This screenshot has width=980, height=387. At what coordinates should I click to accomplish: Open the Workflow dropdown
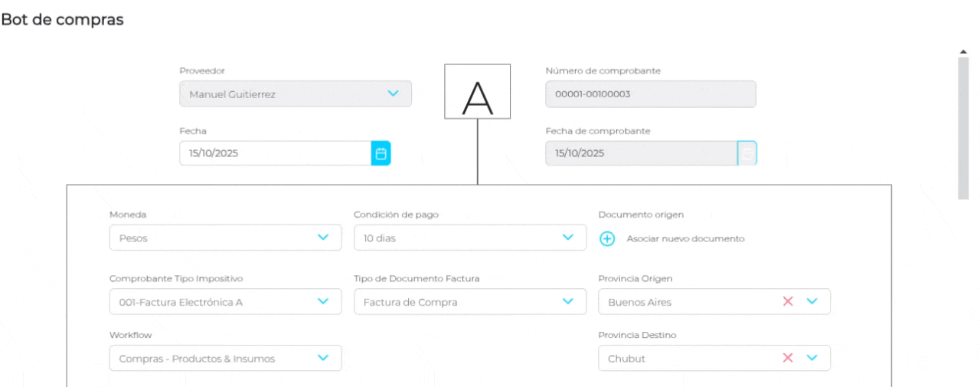click(x=323, y=358)
